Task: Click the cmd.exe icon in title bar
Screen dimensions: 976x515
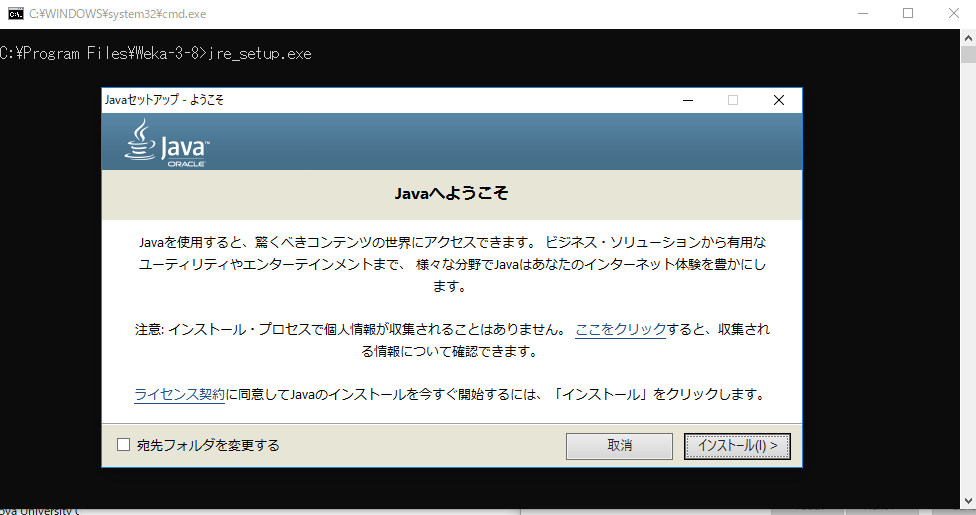Action: coord(16,14)
